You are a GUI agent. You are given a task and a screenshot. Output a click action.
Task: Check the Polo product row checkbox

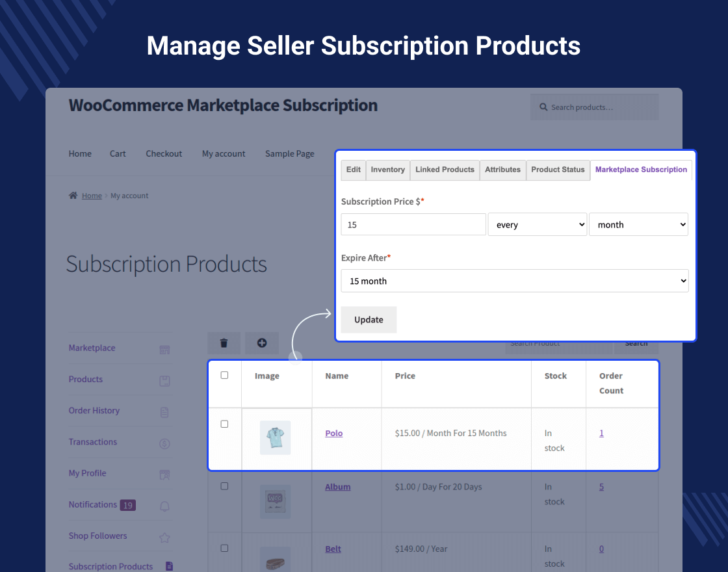[x=224, y=424]
